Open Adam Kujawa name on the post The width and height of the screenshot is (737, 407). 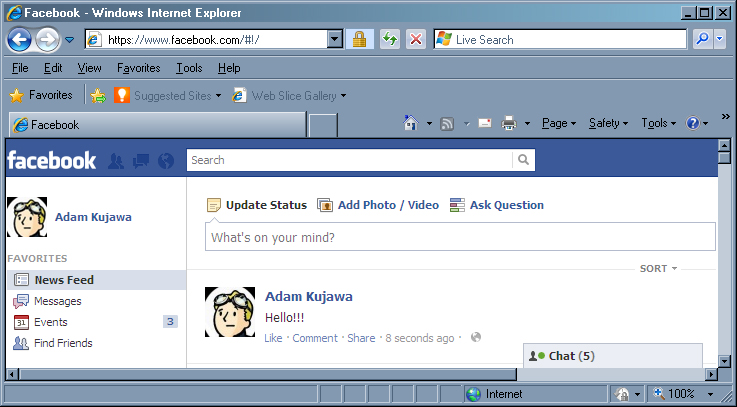tap(309, 297)
